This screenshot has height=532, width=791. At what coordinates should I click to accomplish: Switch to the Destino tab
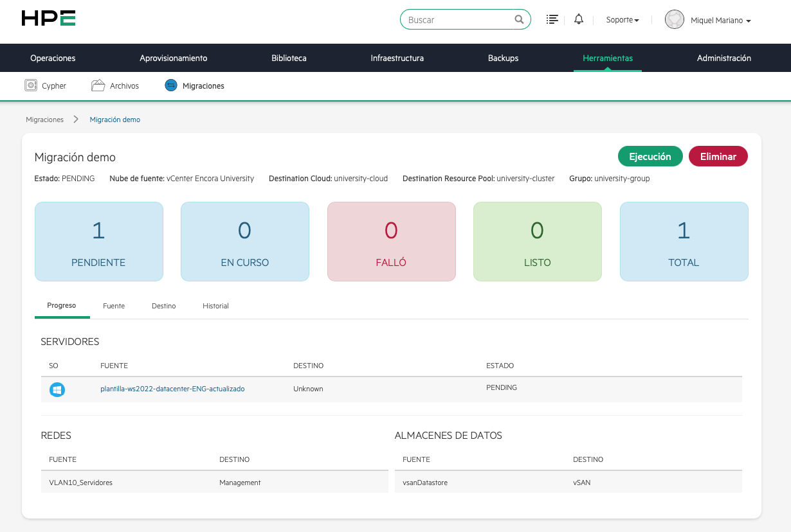[163, 306]
